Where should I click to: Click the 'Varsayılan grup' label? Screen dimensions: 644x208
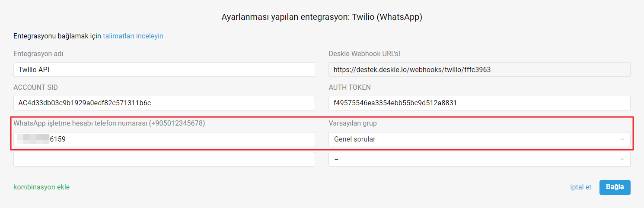click(353, 123)
